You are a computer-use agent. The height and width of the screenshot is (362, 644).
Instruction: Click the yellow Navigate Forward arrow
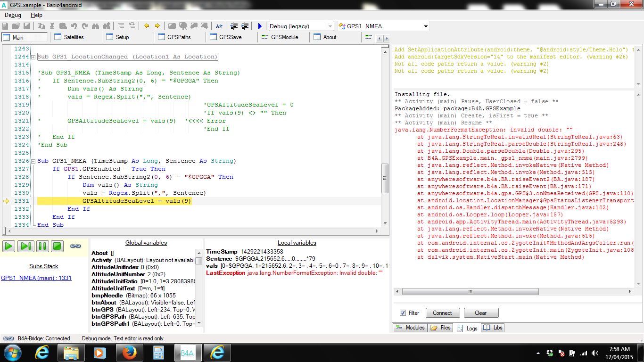[157, 26]
